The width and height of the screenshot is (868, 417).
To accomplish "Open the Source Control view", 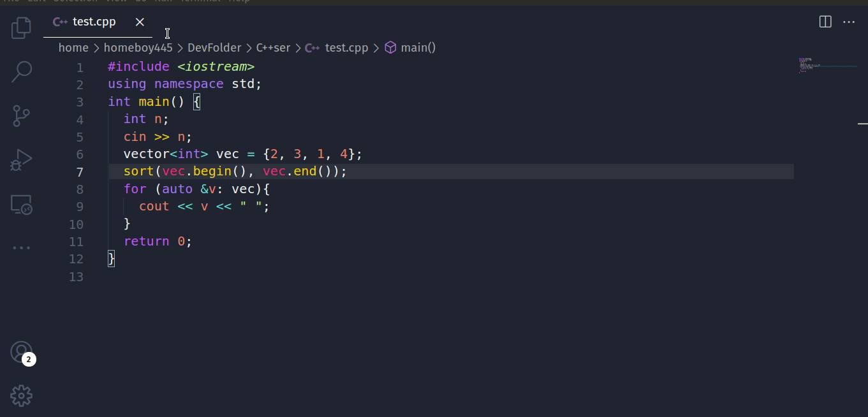I will pyautogui.click(x=21, y=116).
